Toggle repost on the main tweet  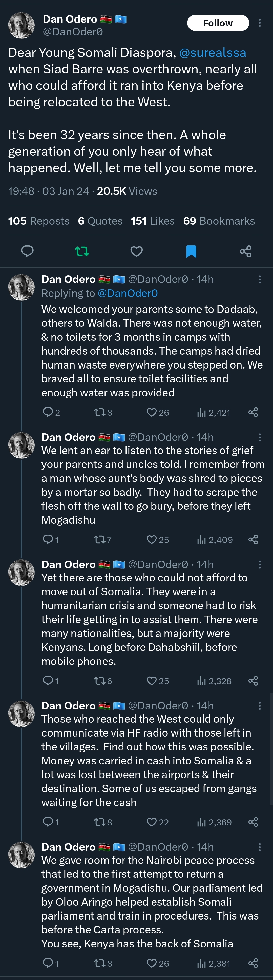82,251
